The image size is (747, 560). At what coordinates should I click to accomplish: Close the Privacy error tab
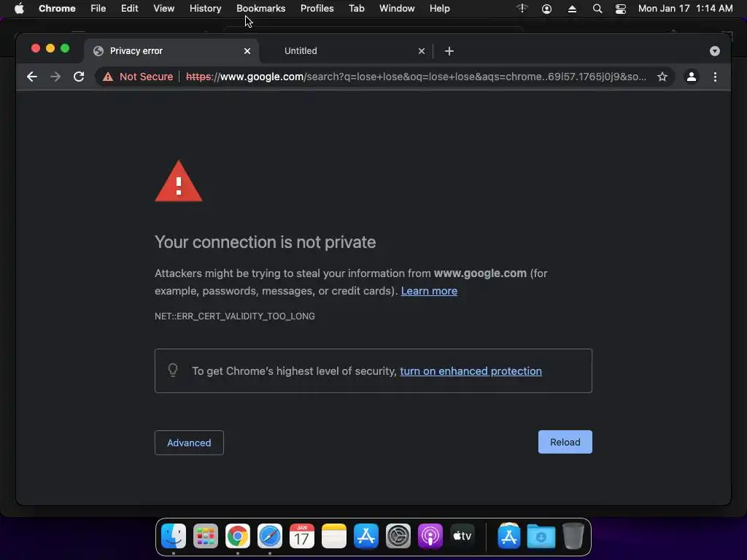(x=247, y=51)
